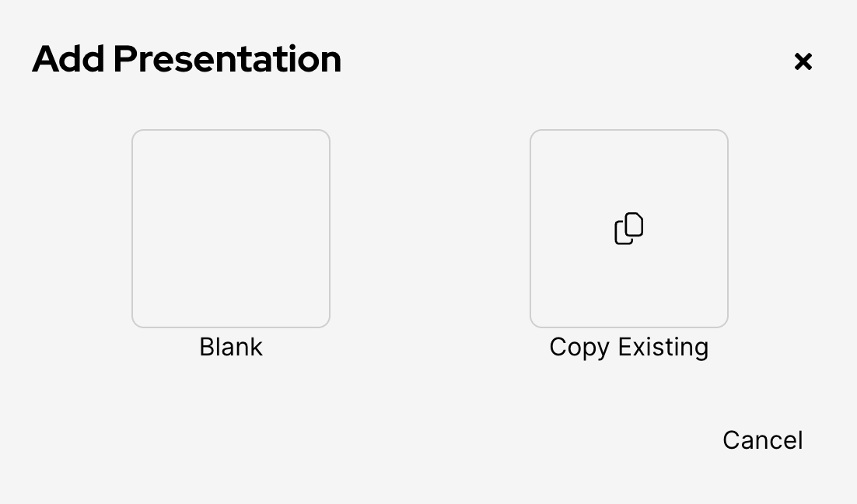
Task: Select the Blank presentation tile
Action: [231, 229]
